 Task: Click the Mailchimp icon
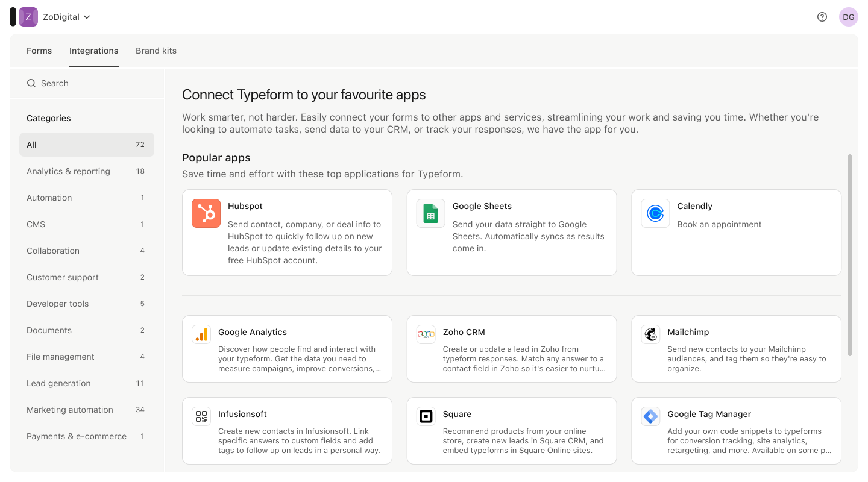click(x=650, y=334)
